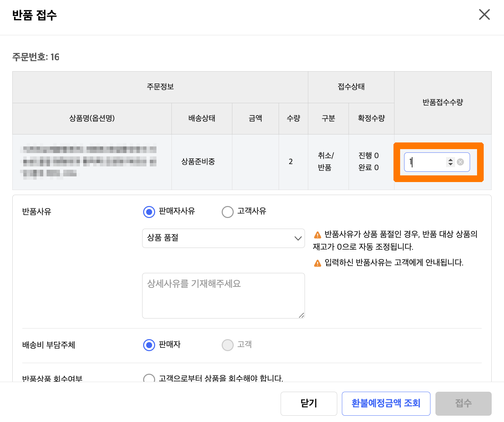Click the 상세사유 detail textarea
504x422 pixels.
(x=223, y=296)
